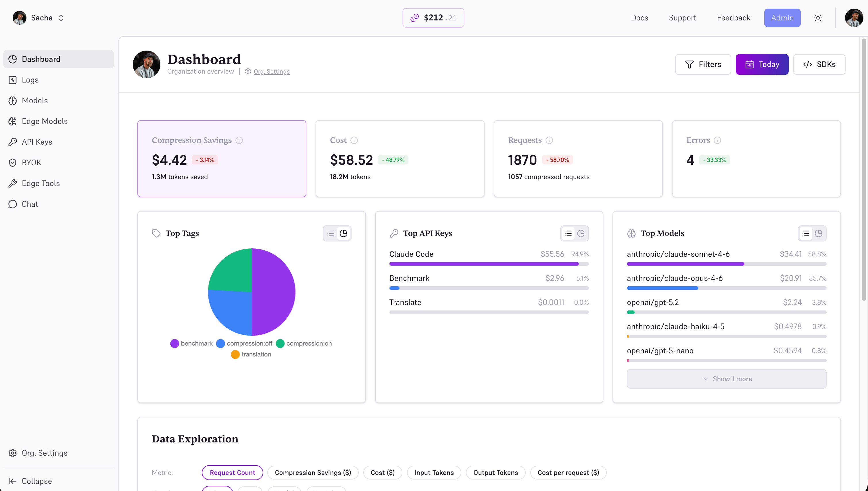
Task: Open BYOK sidebar item
Action: [58, 162]
